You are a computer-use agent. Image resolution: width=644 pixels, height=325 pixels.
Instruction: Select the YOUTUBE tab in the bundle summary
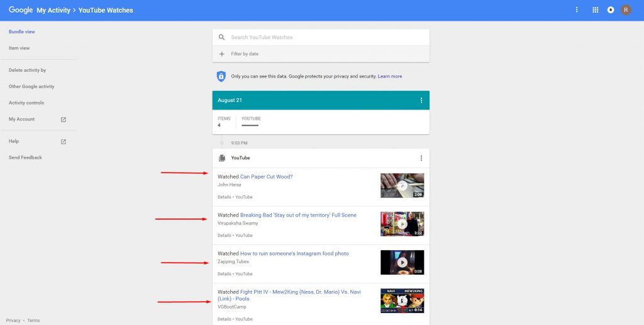tap(251, 122)
